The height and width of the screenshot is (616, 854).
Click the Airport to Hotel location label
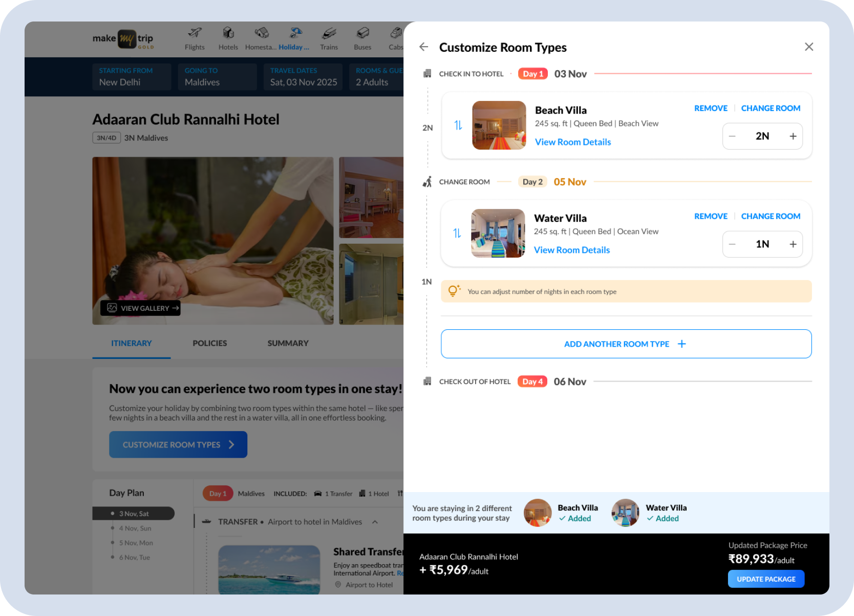click(x=364, y=585)
